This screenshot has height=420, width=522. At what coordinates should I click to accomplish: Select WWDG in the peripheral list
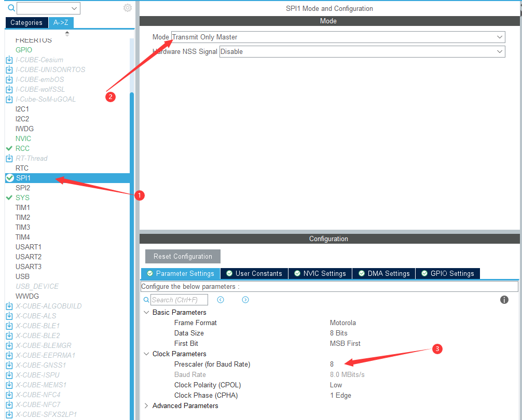(x=28, y=296)
